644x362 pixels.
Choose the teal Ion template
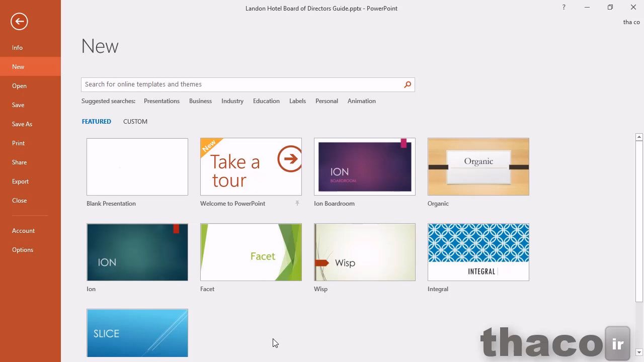pos(137,252)
